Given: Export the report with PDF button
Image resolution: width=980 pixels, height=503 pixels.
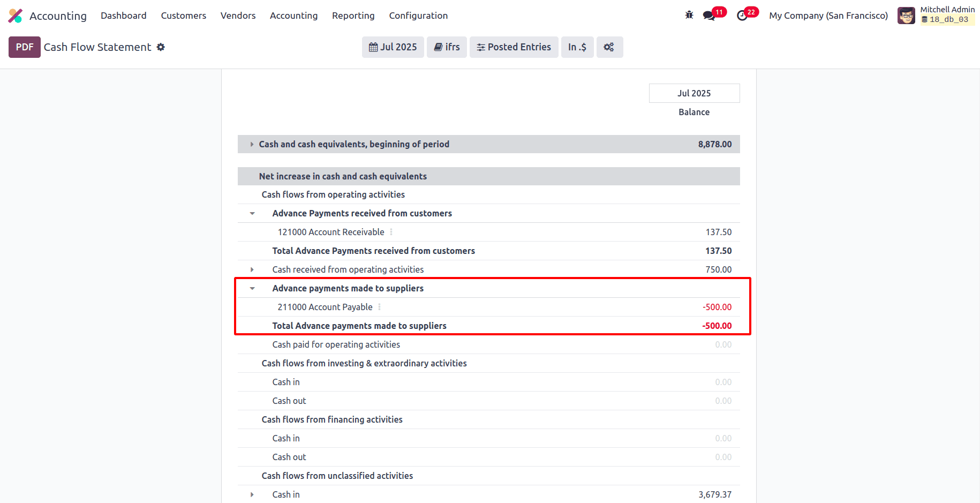Looking at the screenshot, I should 25,47.
